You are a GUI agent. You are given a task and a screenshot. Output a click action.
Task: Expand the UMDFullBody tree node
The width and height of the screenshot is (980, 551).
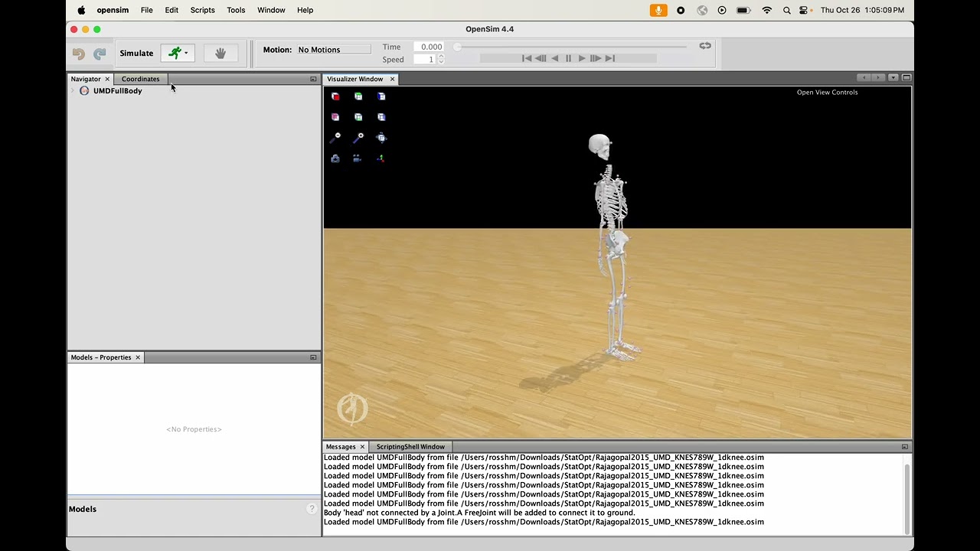[73, 91]
